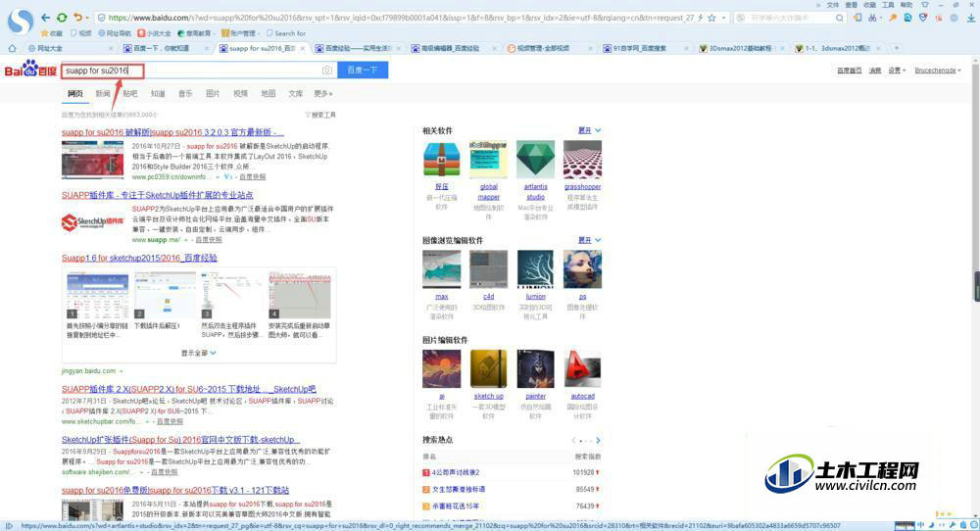980x531 pixels.
Task: Click the camera image-search icon
Action: click(x=327, y=71)
